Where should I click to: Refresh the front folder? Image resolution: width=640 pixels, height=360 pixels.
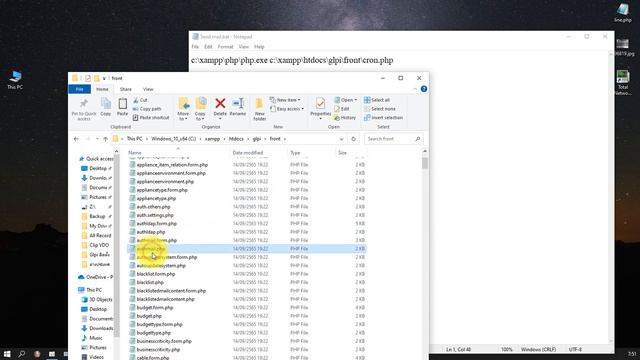coord(353,139)
